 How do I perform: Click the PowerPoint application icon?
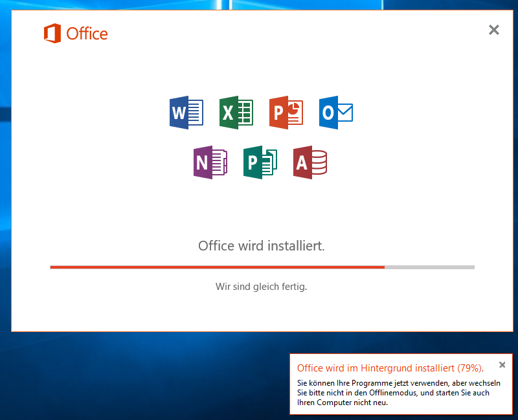tap(286, 113)
